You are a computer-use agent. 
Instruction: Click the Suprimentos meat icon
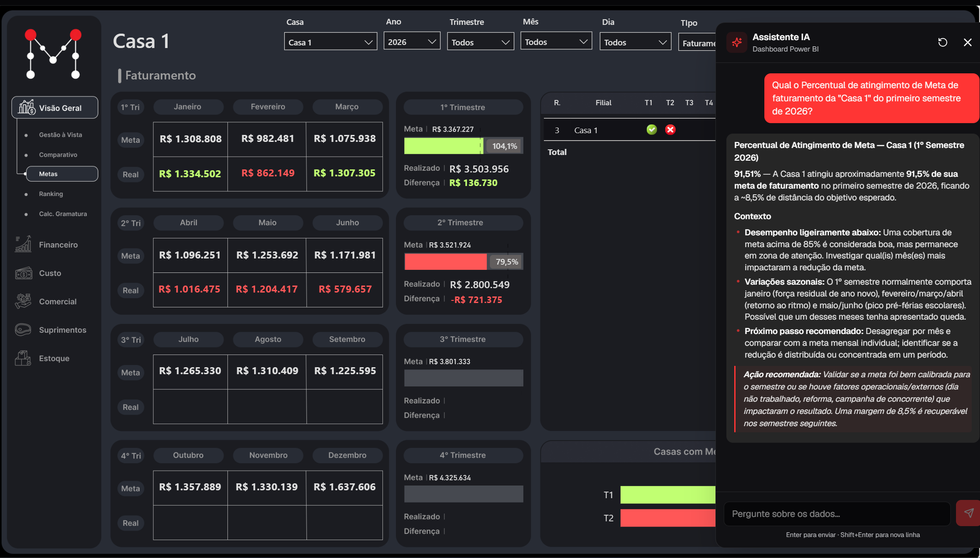pyautogui.click(x=23, y=330)
